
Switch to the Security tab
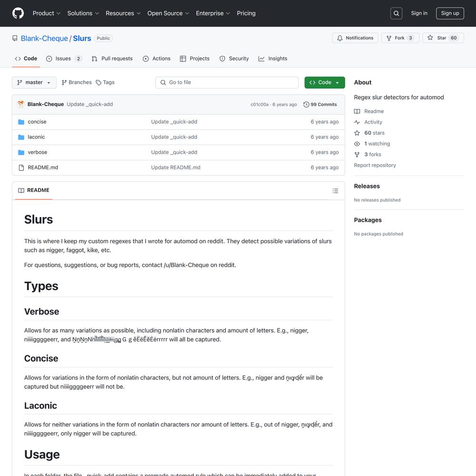[x=234, y=59]
